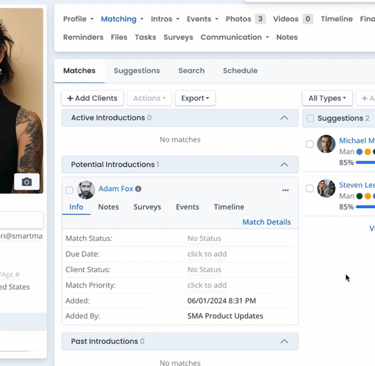Open the Match Details link
Screen dimensions: 375x366
point(266,222)
